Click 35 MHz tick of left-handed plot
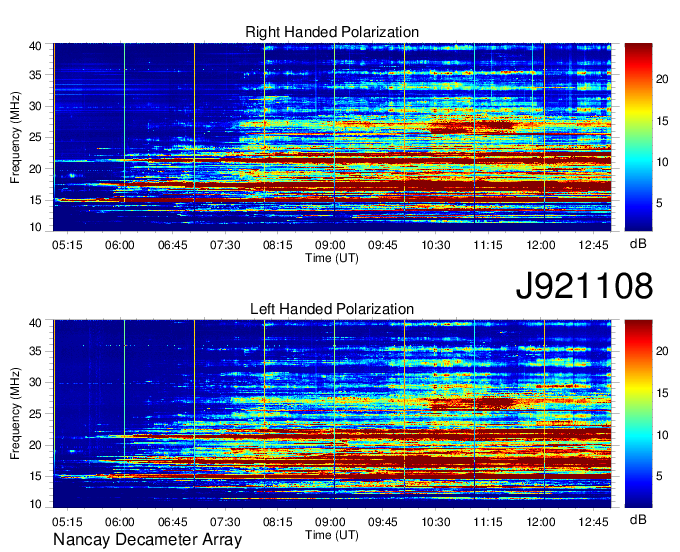 point(35,351)
